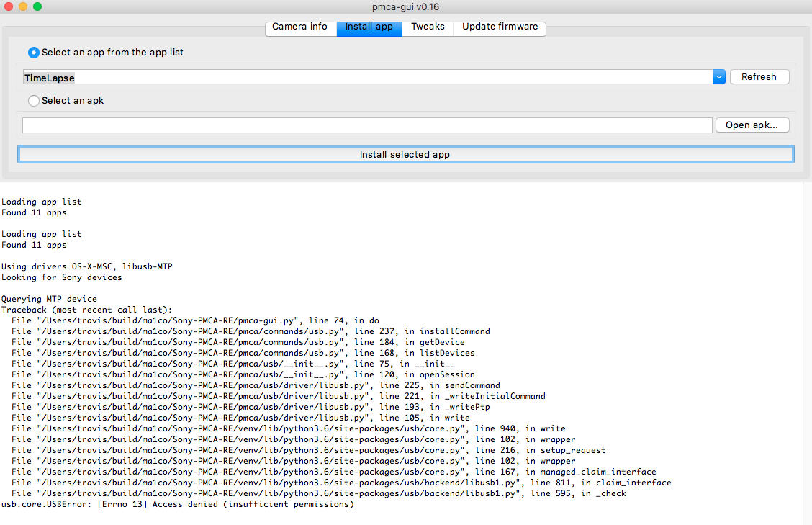The width and height of the screenshot is (812, 525).
Task: Click the Install app tab
Action: coord(369,27)
